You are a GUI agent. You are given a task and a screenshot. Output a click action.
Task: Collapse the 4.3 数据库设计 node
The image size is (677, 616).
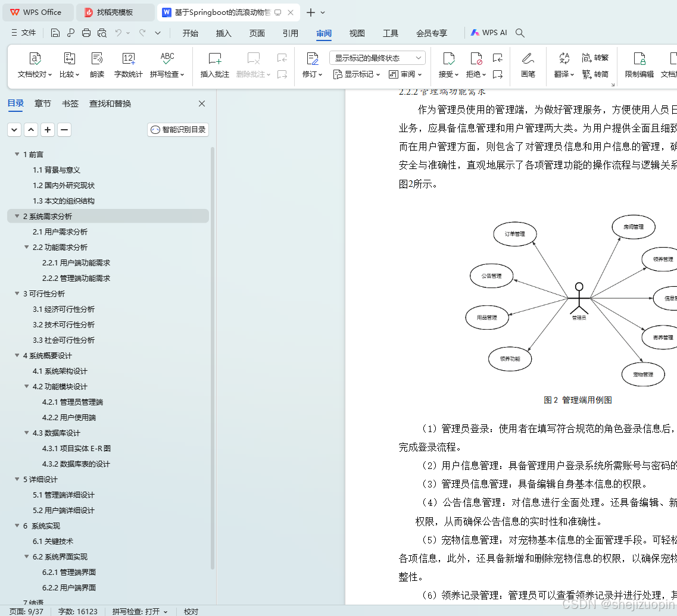click(x=27, y=433)
